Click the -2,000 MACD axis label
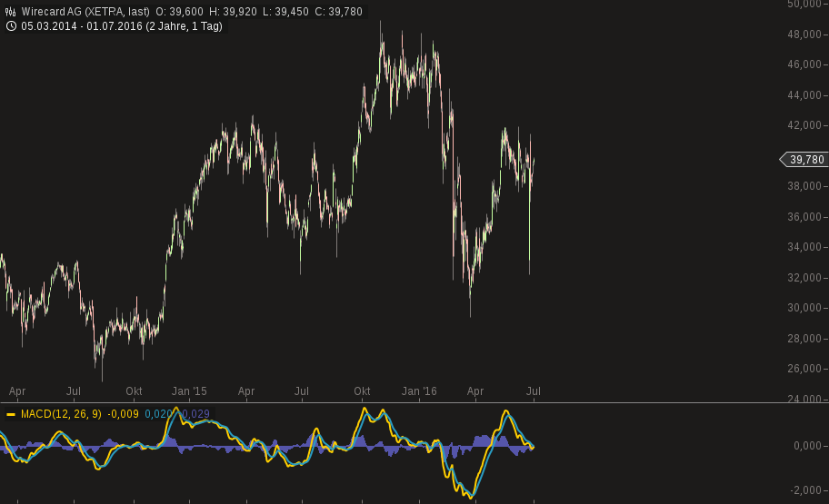 point(805,490)
